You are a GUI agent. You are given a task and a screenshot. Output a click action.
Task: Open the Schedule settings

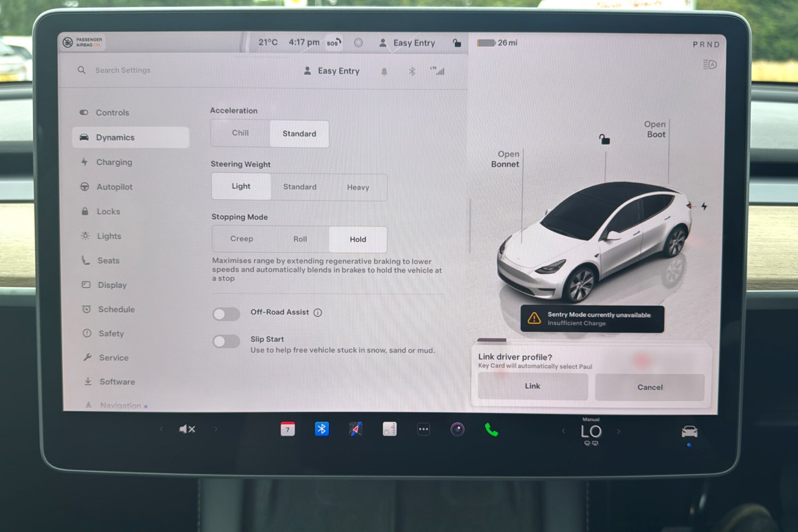(x=109, y=309)
